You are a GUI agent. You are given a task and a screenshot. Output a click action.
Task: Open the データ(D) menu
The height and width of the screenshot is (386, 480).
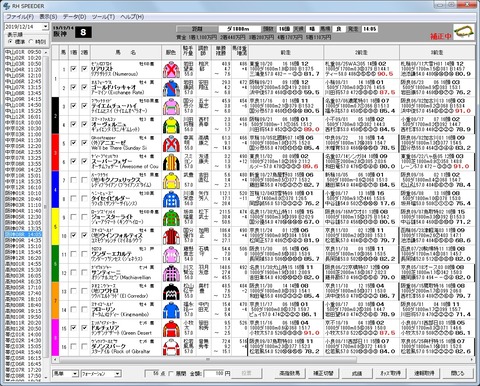tap(75, 17)
